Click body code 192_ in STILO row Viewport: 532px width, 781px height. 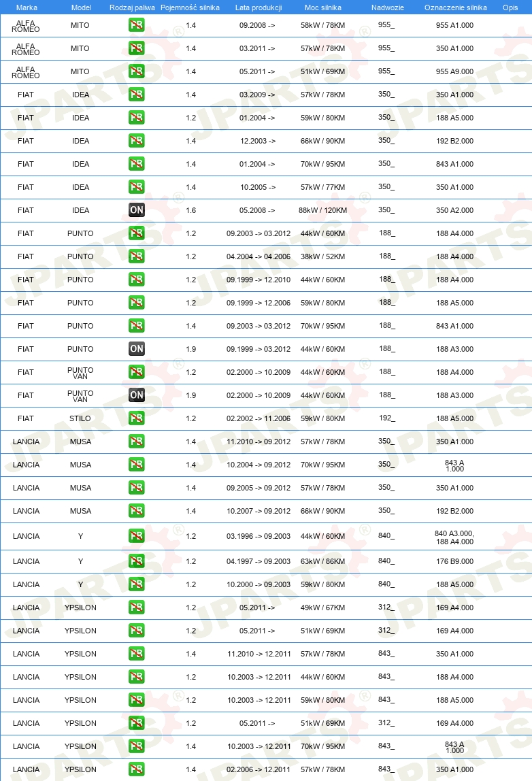(387, 418)
